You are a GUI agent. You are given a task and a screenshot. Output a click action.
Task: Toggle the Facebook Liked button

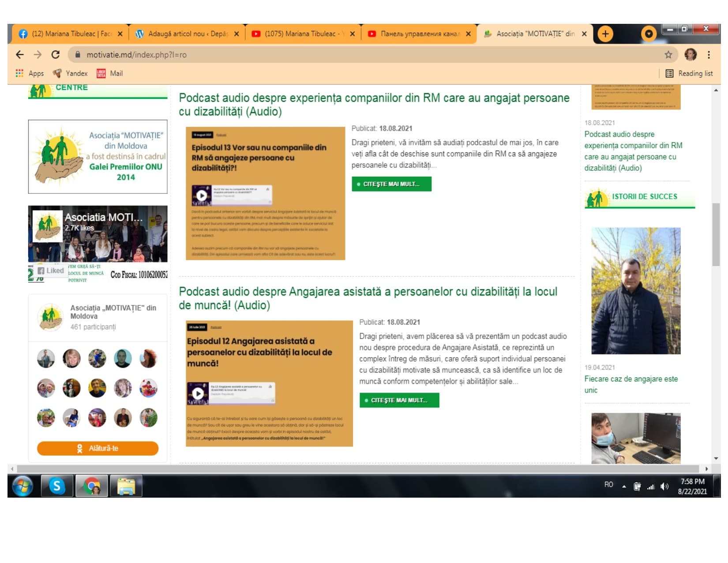pyautogui.click(x=50, y=271)
